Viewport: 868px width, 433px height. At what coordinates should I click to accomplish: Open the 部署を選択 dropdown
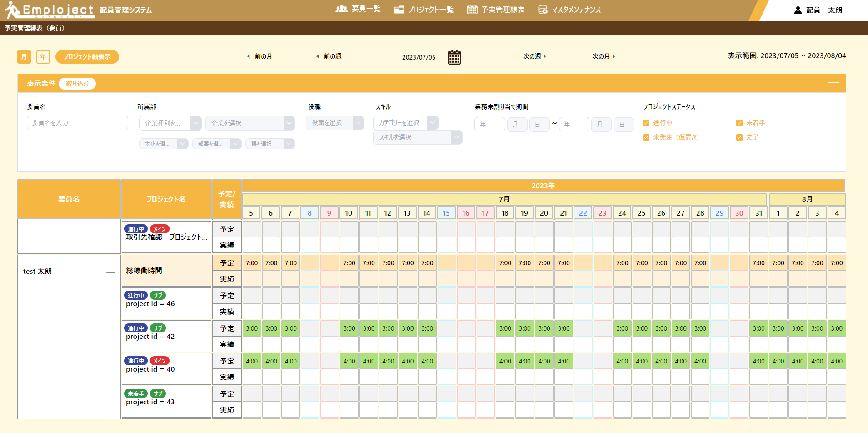[x=217, y=144]
